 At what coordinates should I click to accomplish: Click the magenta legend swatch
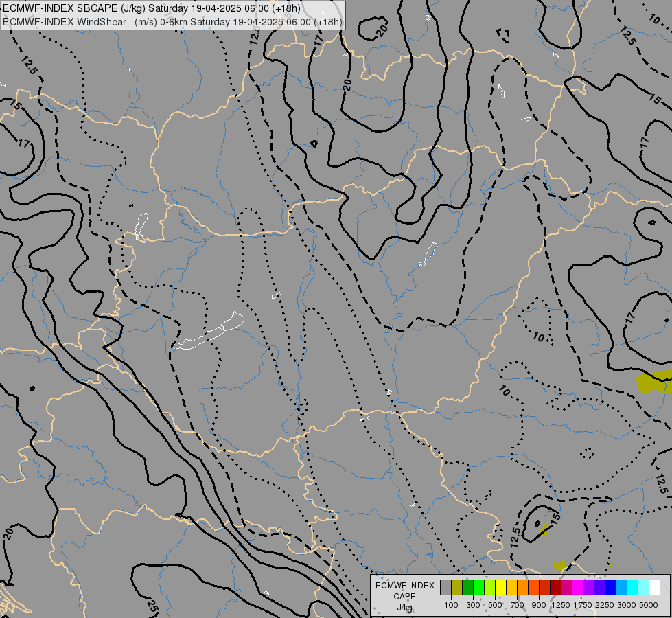[x=577, y=587]
